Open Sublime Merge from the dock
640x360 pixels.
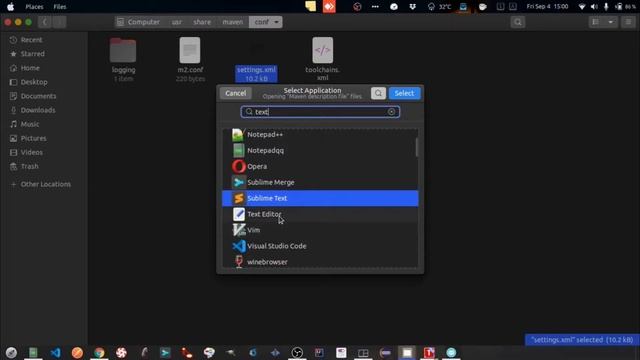(x=165, y=352)
